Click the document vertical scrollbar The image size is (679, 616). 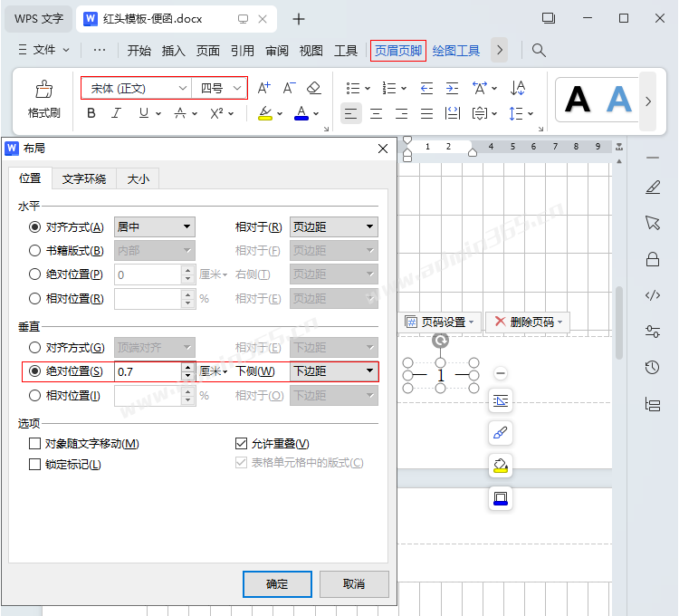coord(619,322)
